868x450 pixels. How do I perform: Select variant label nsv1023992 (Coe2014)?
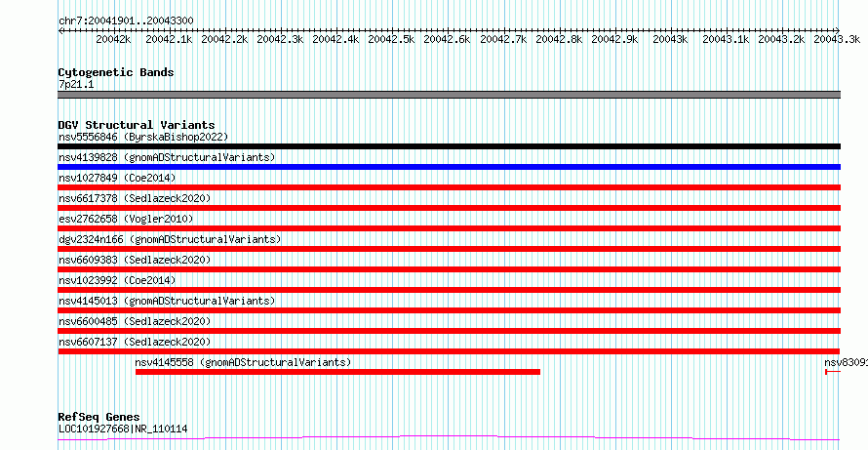(117, 280)
